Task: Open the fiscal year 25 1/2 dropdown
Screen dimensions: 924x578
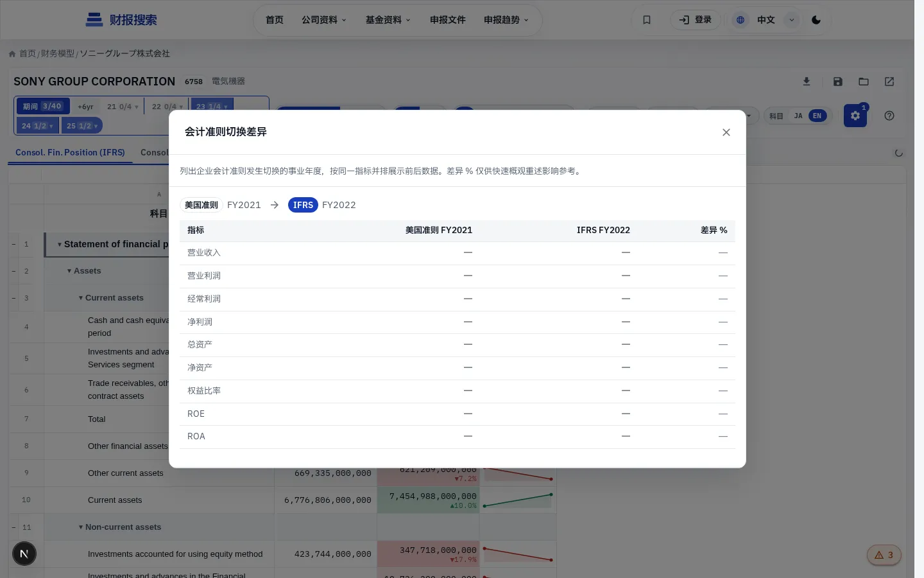Action: pyautogui.click(x=82, y=126)
